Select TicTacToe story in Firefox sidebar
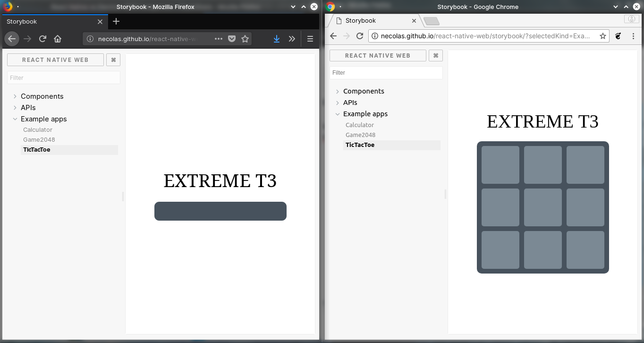The width and height of the screenshot is (644, 343). click(69, 150)
